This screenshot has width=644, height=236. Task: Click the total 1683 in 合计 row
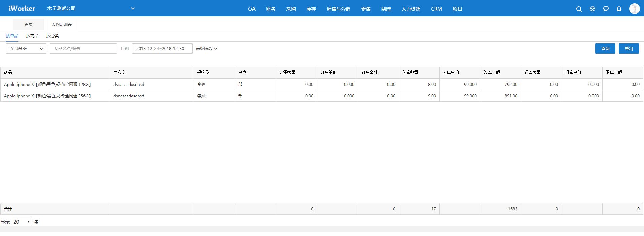512,209
